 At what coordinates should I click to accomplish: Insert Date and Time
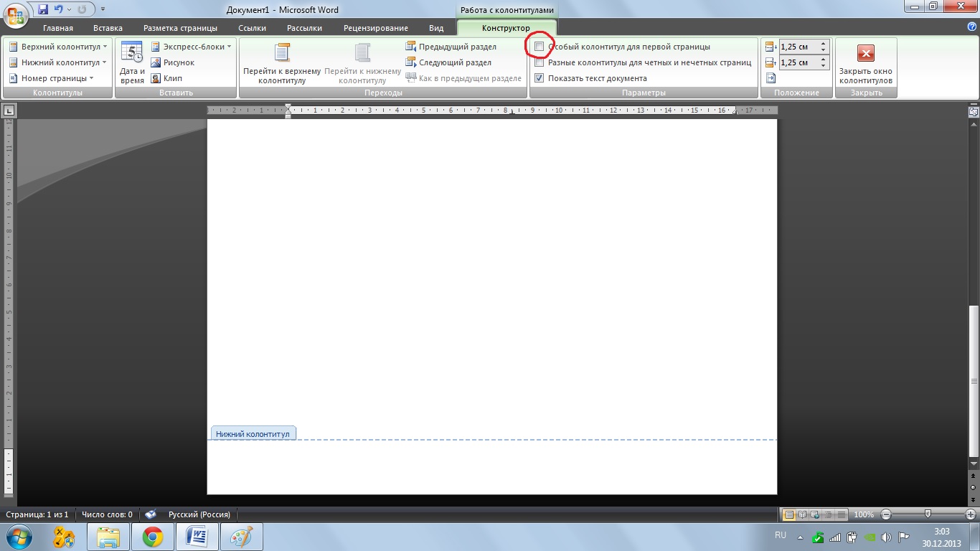(x=132, y=63)
